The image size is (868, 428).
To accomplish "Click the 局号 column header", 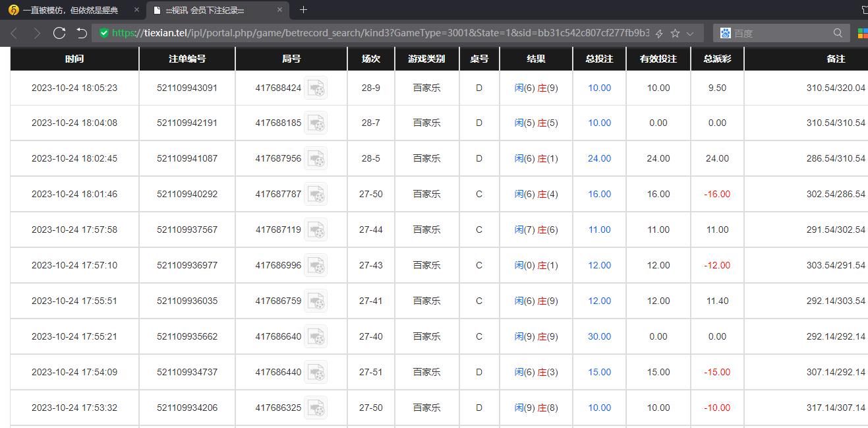I will (x=291, y=59).
